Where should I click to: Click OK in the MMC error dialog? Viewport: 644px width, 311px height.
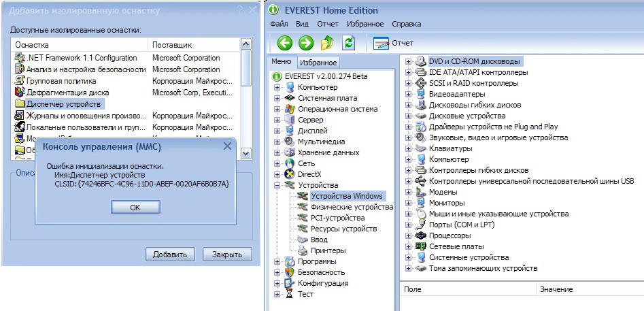[135, 208]
